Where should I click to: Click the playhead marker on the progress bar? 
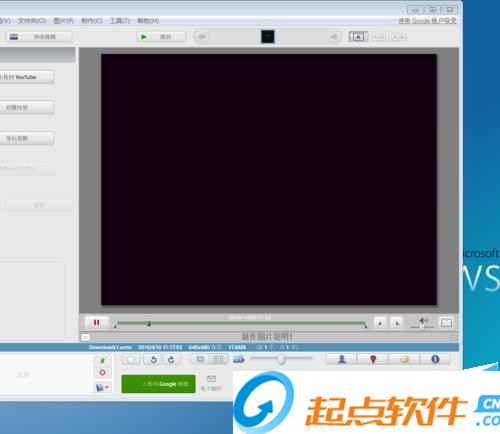click(149, 323)
